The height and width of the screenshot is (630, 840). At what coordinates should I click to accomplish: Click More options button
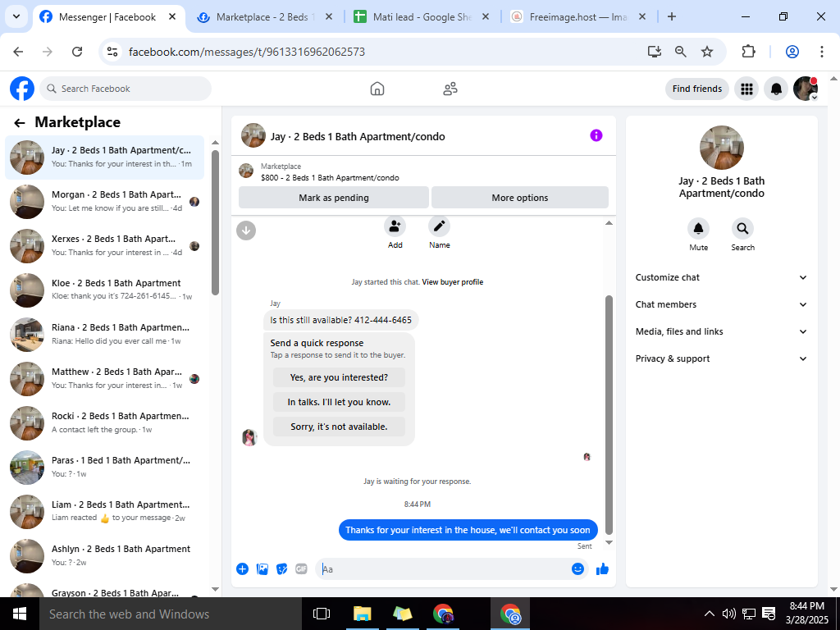(519, 198)
